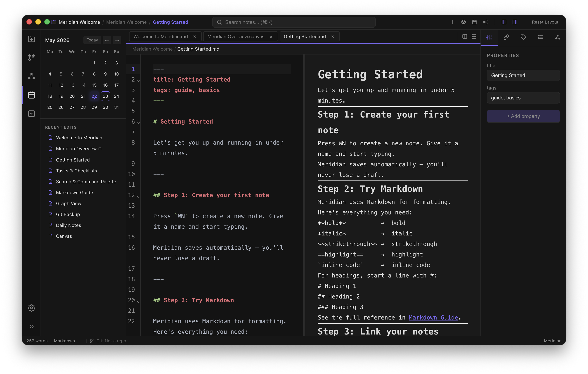Click the calendar icon in the title bar
The image size is (588, 374).
click(474, 22)
